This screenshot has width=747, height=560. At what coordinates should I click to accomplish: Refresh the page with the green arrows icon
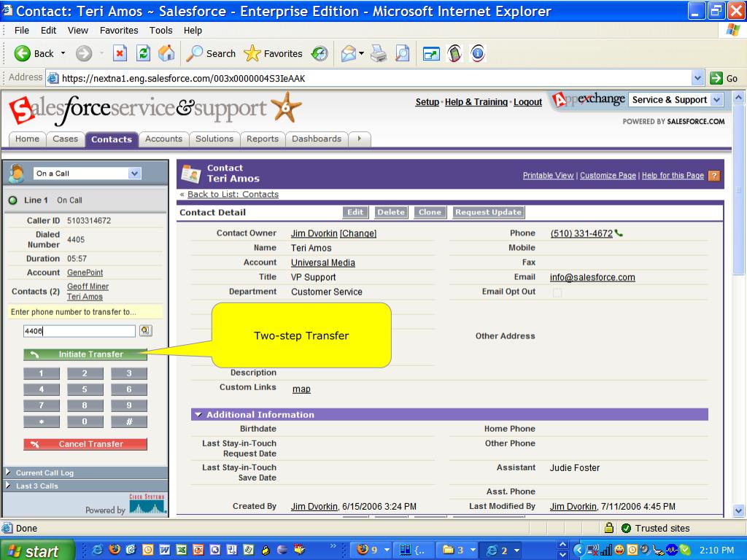coord(143,53)
